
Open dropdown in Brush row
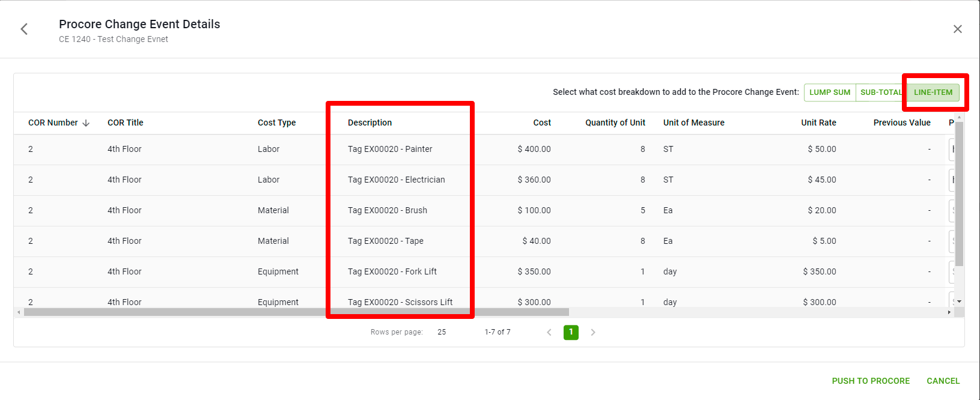tap(951, 211)
